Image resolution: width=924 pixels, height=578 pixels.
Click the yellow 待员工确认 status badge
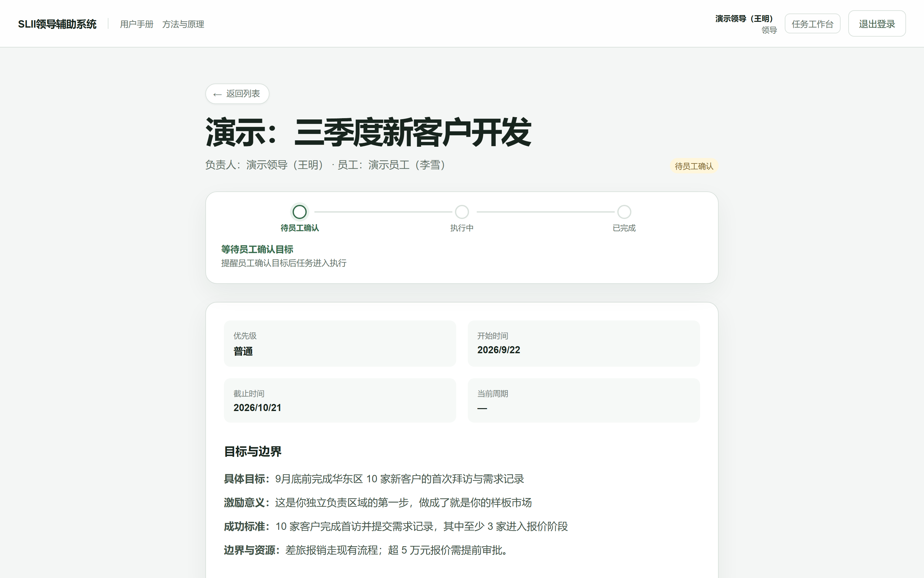pos(694,166)
